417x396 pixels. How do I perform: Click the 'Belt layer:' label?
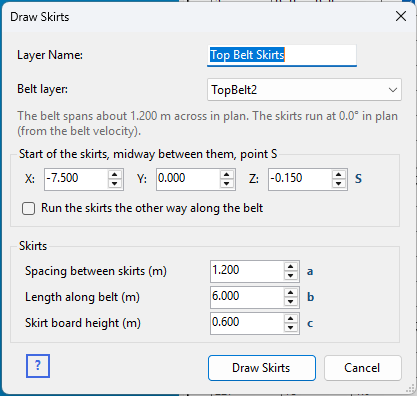(42, 89)
